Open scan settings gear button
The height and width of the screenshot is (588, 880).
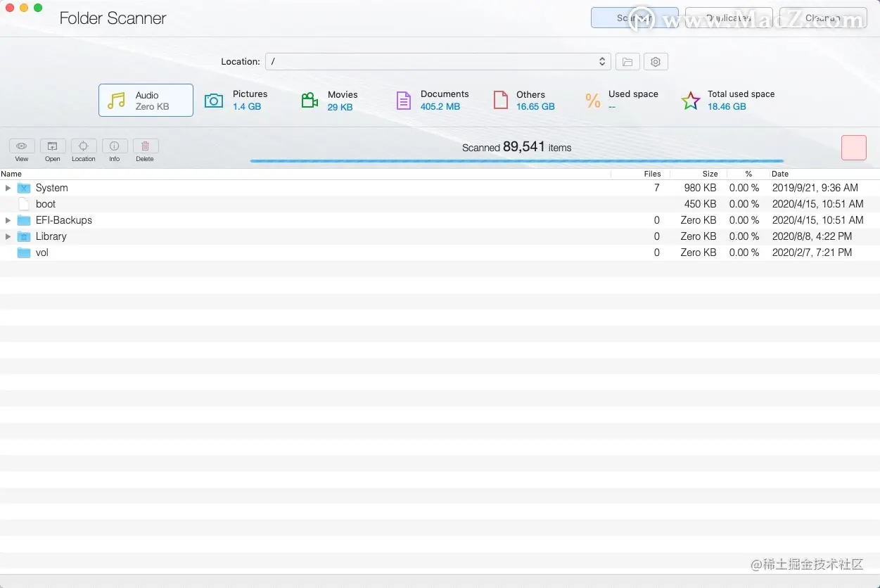click(x=656, y=62)
